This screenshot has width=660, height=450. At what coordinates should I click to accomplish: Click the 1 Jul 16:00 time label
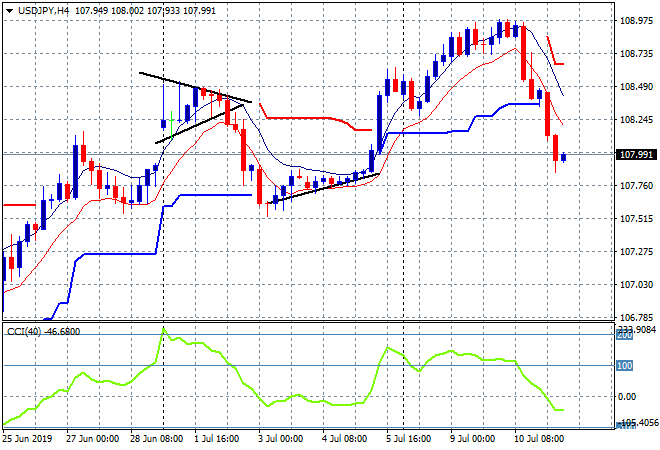(x=216, y=439)
